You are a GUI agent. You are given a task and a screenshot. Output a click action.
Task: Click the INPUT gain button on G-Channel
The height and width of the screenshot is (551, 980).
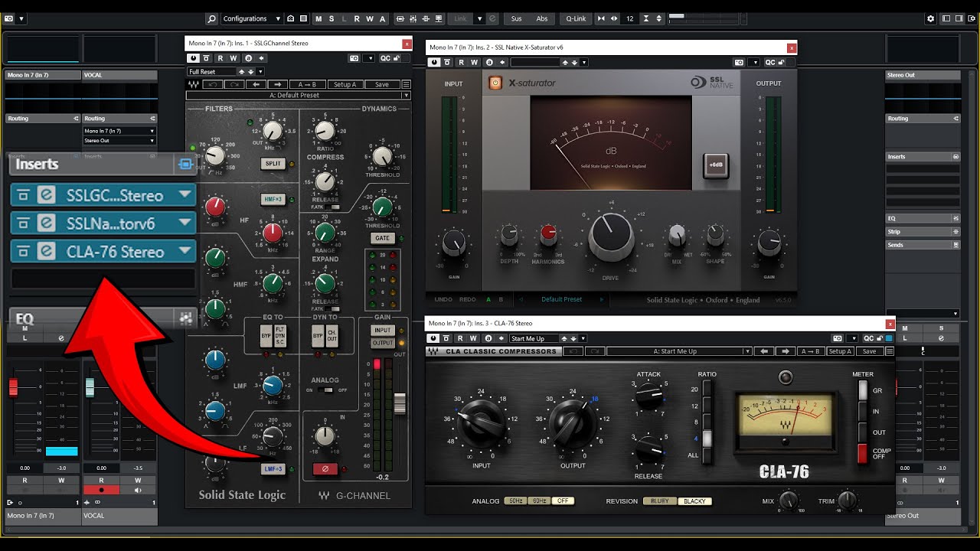(382, 331)
